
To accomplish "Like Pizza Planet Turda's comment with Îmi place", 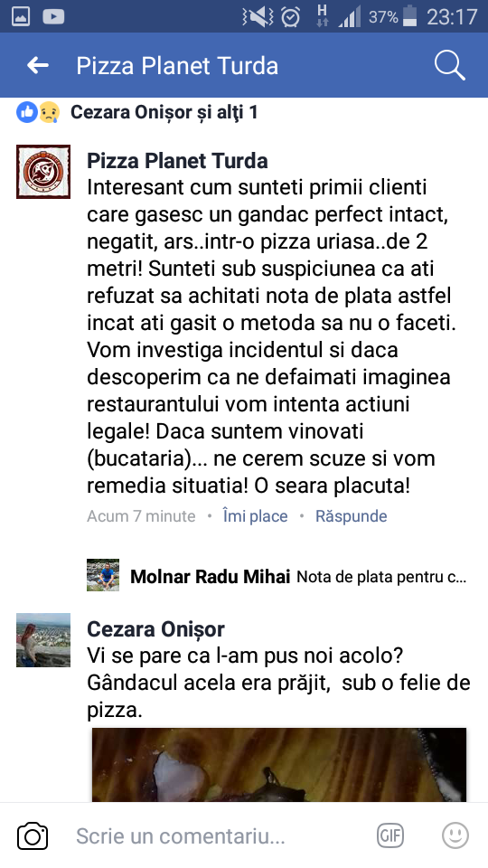I will point(255,516).
